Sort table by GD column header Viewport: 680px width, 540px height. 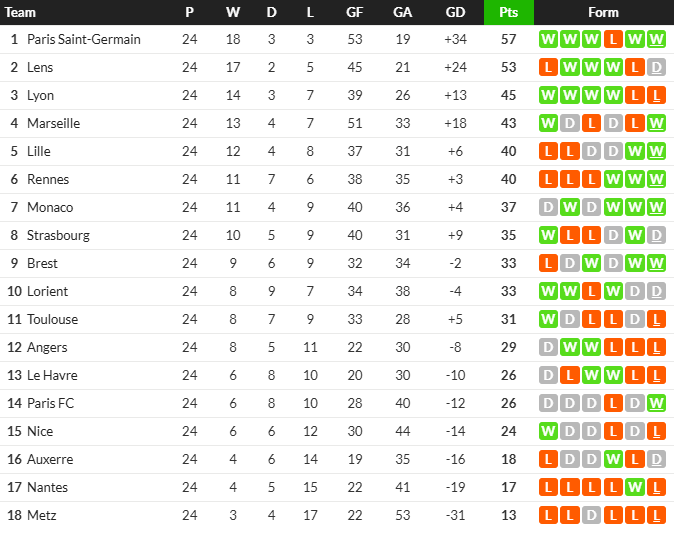[x=455, y=12]
